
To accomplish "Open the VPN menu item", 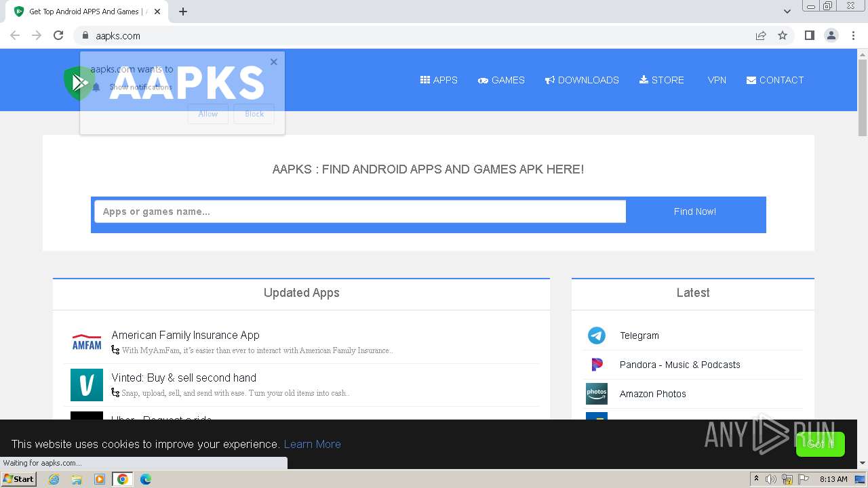I will (x=717, y=80).
